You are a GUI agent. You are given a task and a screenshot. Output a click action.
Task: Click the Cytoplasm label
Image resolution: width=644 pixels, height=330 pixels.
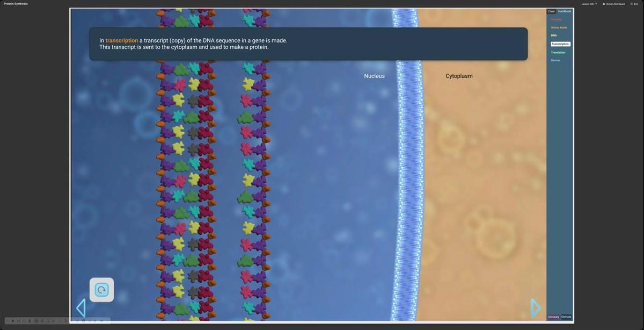click(459, 76)
